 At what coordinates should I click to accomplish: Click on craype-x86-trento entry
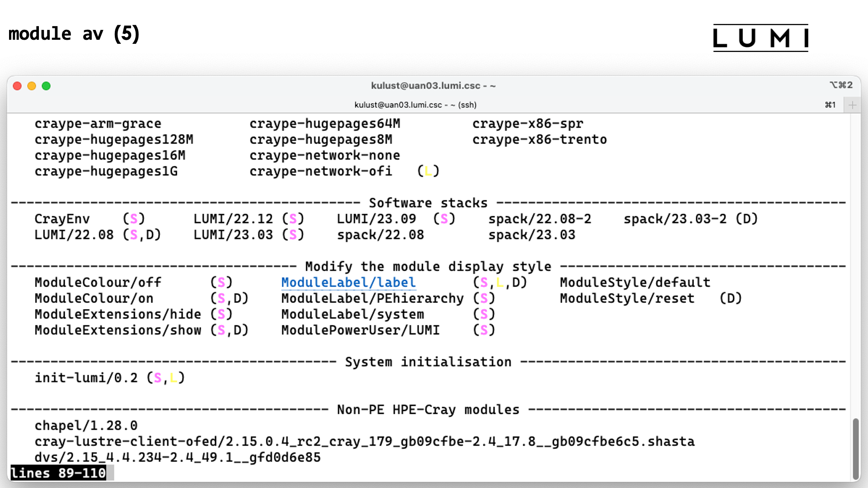point(539,139)
